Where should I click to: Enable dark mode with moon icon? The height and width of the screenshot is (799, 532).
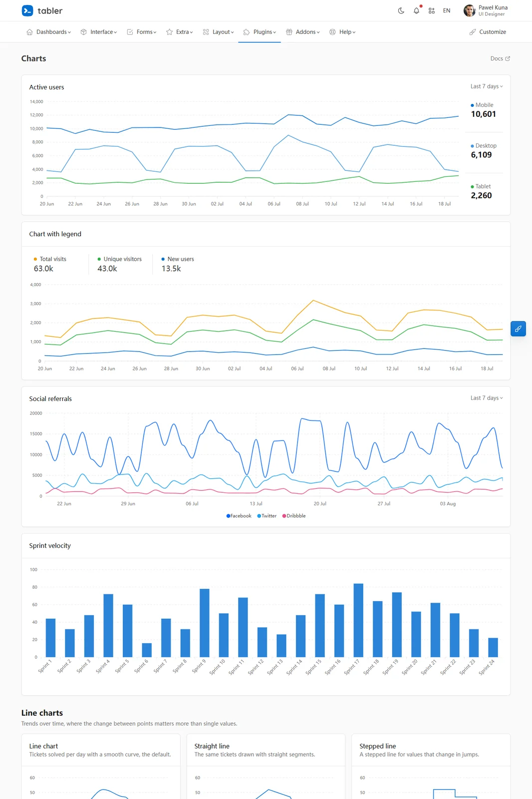[x=401, y=10]
